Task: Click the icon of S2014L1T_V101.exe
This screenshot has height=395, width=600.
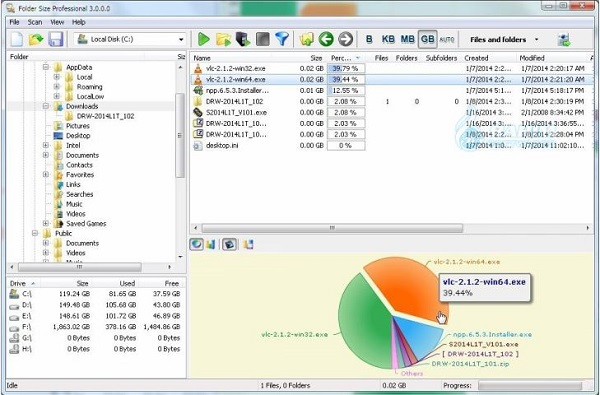Action: point(198,113)
